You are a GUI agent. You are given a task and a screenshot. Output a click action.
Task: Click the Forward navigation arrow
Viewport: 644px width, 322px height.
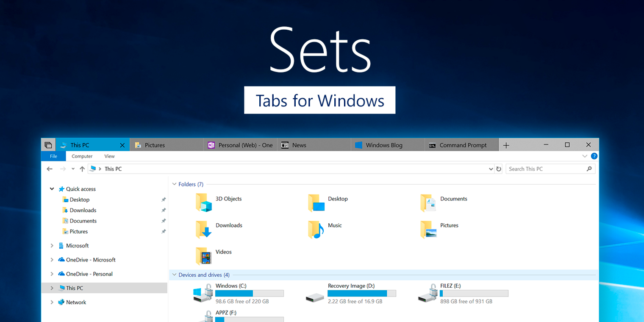(x=63, y=169)
